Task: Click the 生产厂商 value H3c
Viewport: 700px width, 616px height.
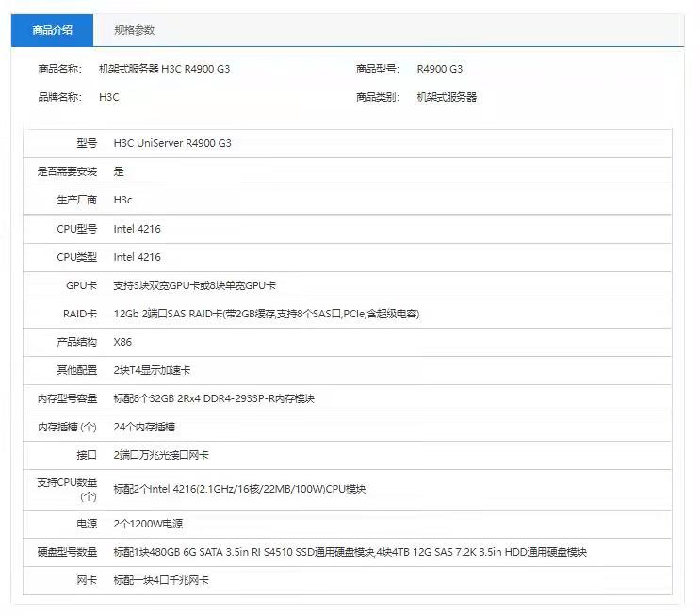Action: click(x=122, y=200)
